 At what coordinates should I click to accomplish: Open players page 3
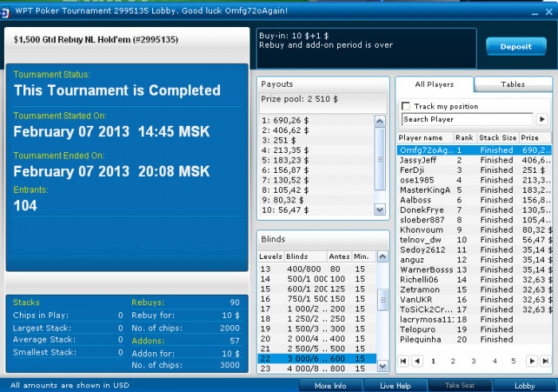click(474, 361)
